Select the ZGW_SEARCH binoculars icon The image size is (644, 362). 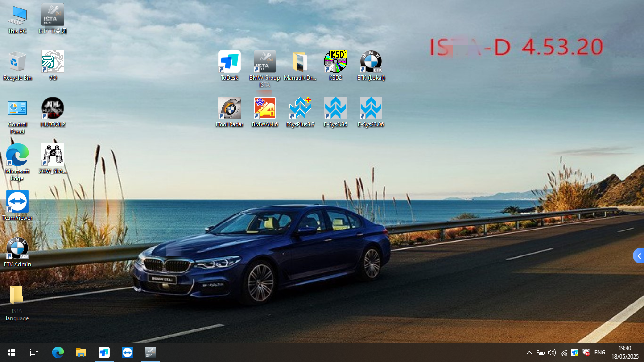click(x=52, y=155)
